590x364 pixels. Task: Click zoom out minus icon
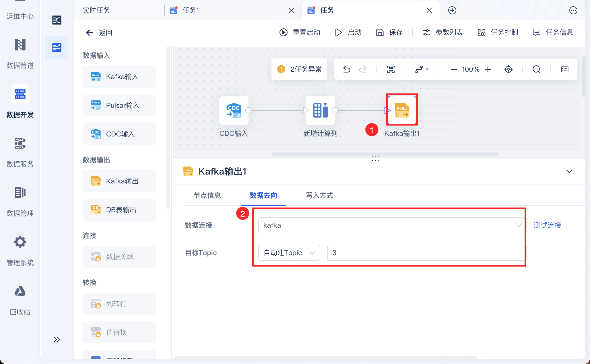(454, 69)
